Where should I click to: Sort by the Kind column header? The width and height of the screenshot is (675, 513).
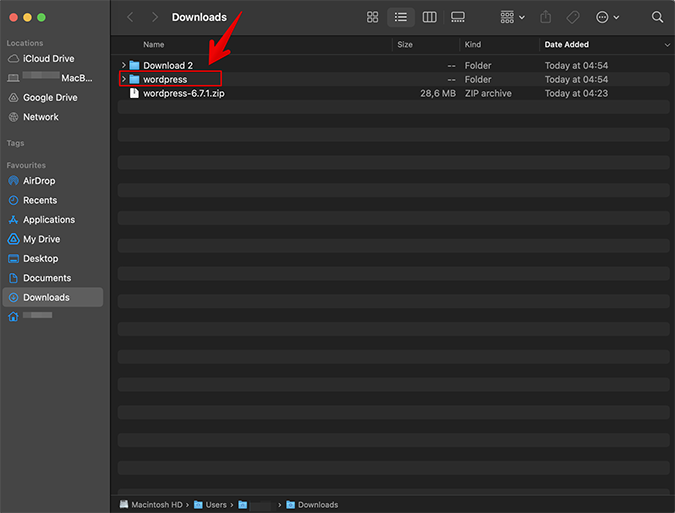[x=473, y=44]
